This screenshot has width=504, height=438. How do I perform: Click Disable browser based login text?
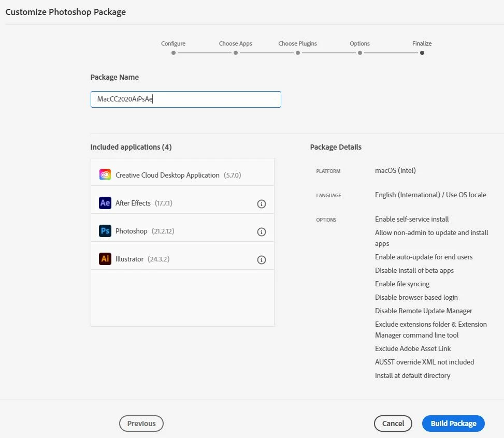pyautogui.click(x=416, y=298)
